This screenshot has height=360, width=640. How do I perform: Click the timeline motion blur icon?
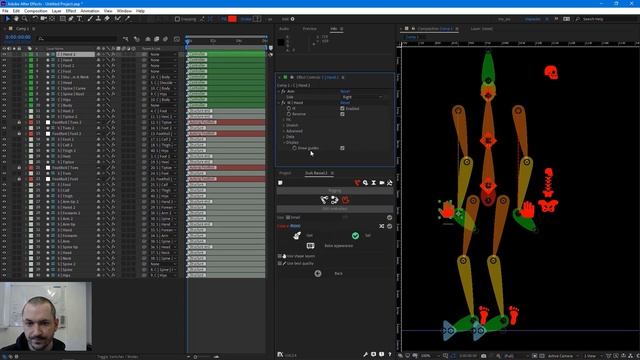click(165, 39)
